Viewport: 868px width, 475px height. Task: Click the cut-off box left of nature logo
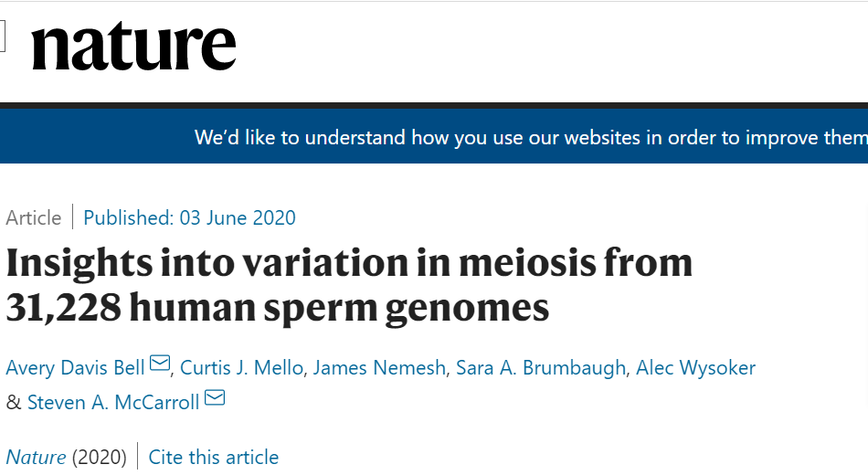(3, 37)
